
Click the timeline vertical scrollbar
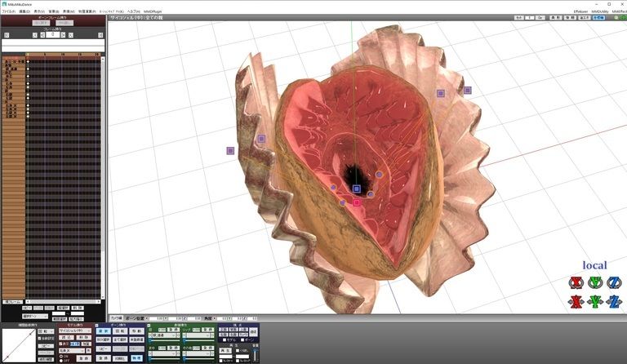click(x=103, y=178)
